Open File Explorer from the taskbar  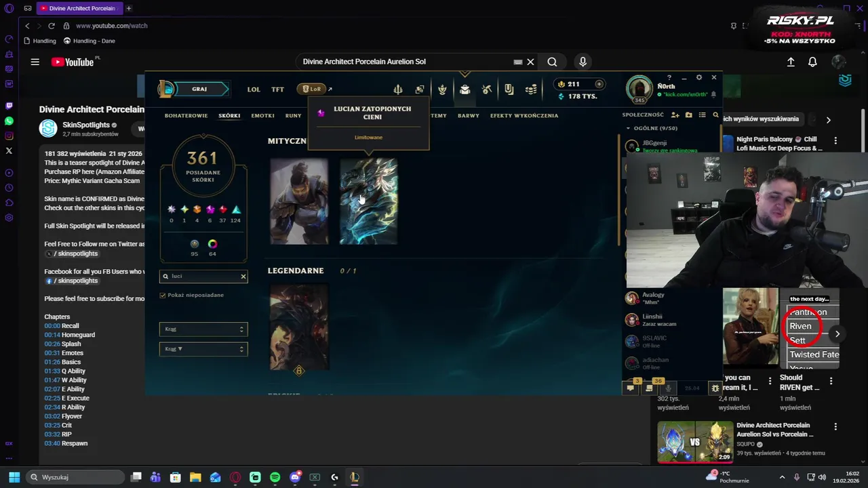(x=195, y=477)
